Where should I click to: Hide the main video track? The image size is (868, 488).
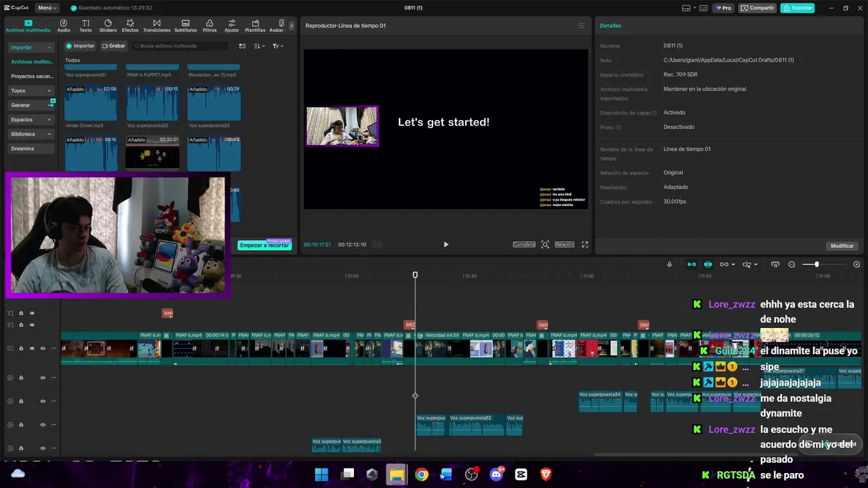click(32, 348)
